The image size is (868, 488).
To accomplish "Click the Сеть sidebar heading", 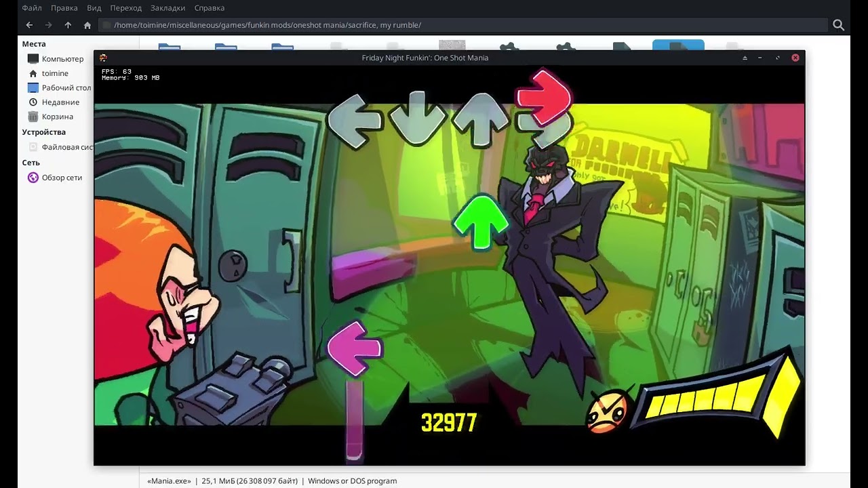I will [x=31, y=163].
